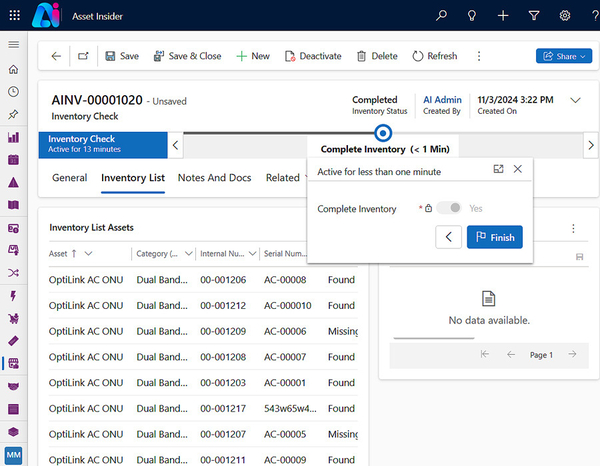The width and height of the screenshot is (600, 466).
Task: Open search with the magnifier icon
Action: point(441,15)
